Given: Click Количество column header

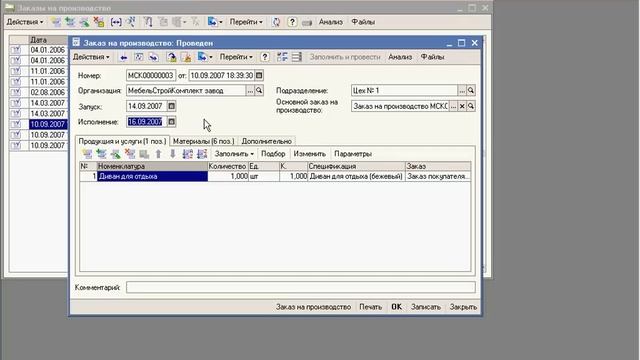Looking at the screenshot, I should (x=228, y=166).
